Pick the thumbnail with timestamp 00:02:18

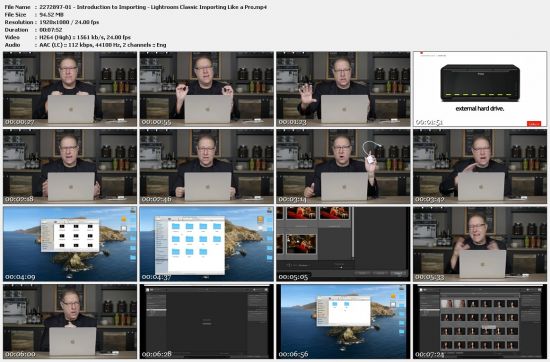(x=70, y=167)
